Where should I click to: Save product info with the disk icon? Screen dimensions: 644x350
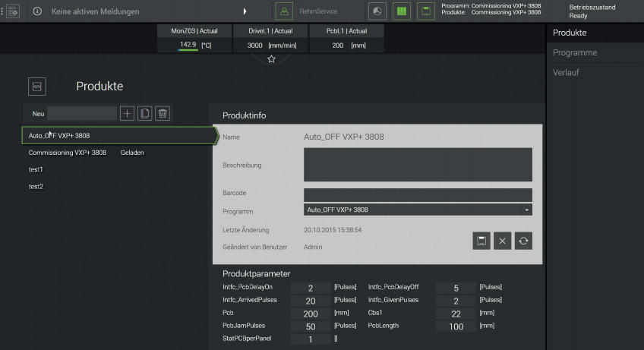481,241
